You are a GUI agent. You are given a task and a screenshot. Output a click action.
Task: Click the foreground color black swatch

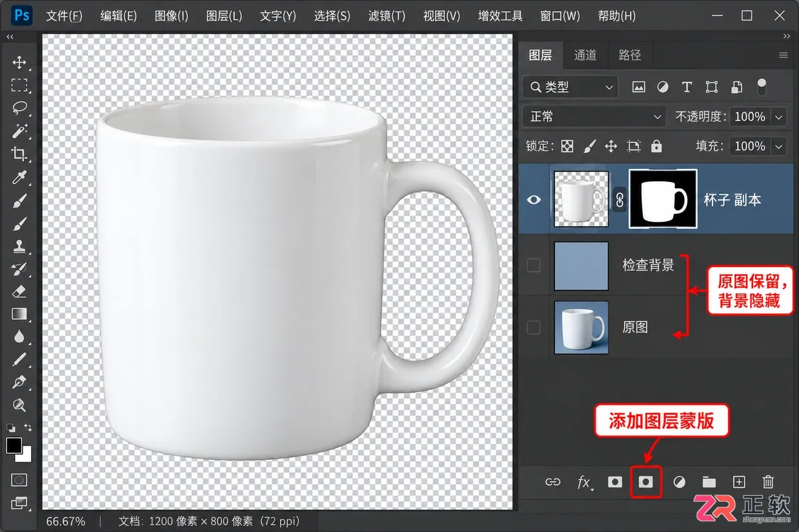tap(14, 445)
